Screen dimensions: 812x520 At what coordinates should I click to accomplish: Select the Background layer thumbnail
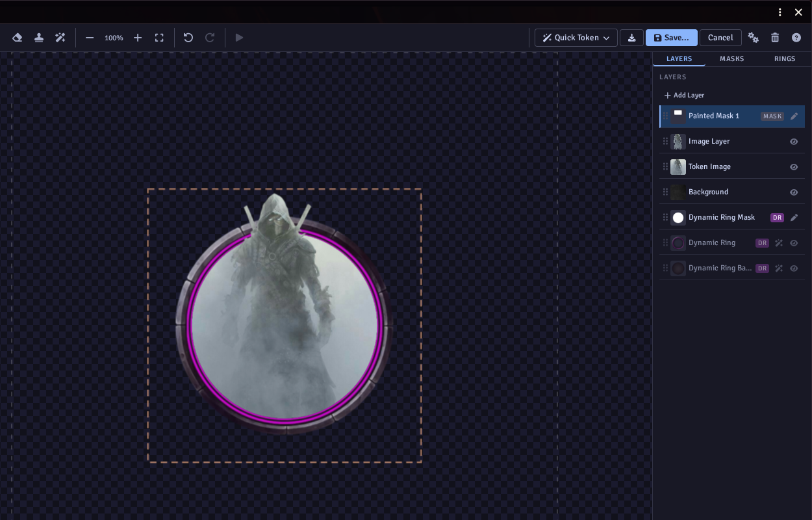click(678, 192)
